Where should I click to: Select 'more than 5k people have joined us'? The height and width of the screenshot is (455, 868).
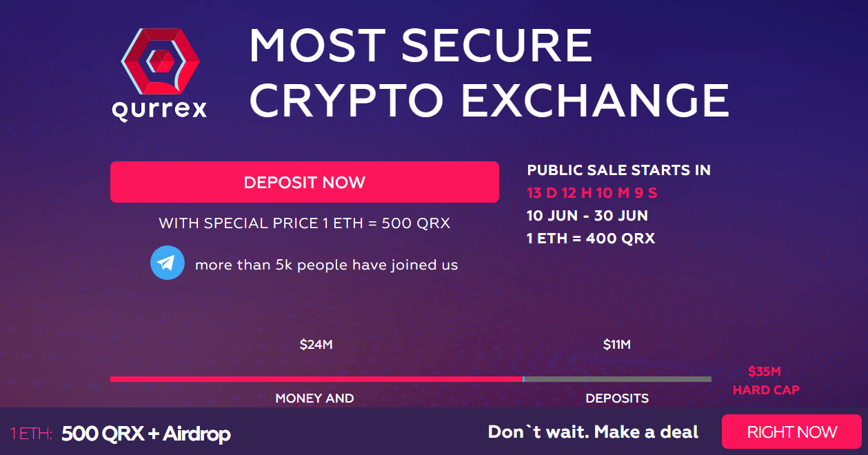coord(327,265)
